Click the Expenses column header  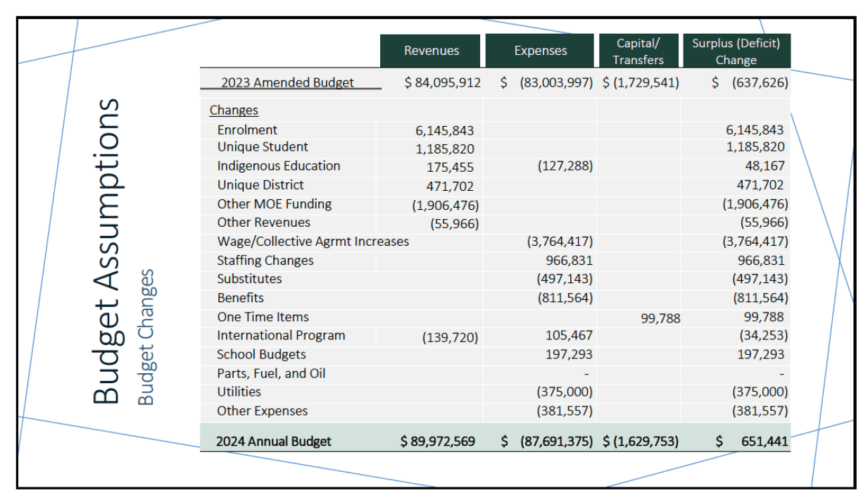(540, 51)
